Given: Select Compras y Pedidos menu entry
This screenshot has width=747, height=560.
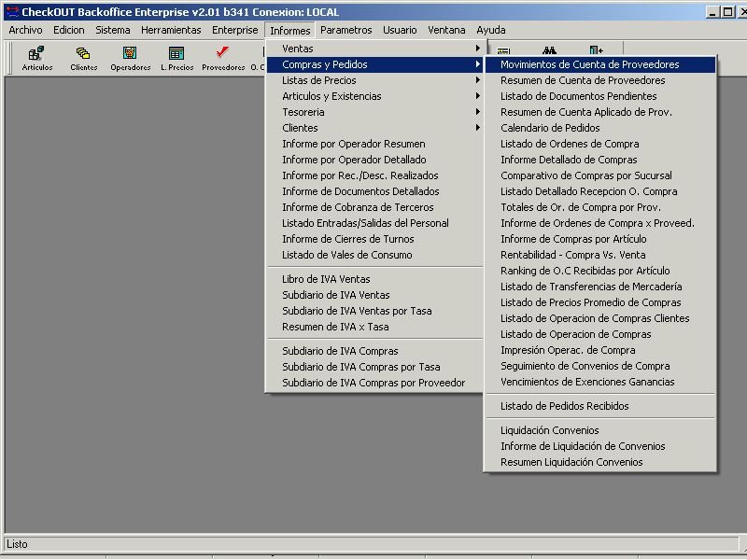Looking at the screenshot, I should coord(375,64).
